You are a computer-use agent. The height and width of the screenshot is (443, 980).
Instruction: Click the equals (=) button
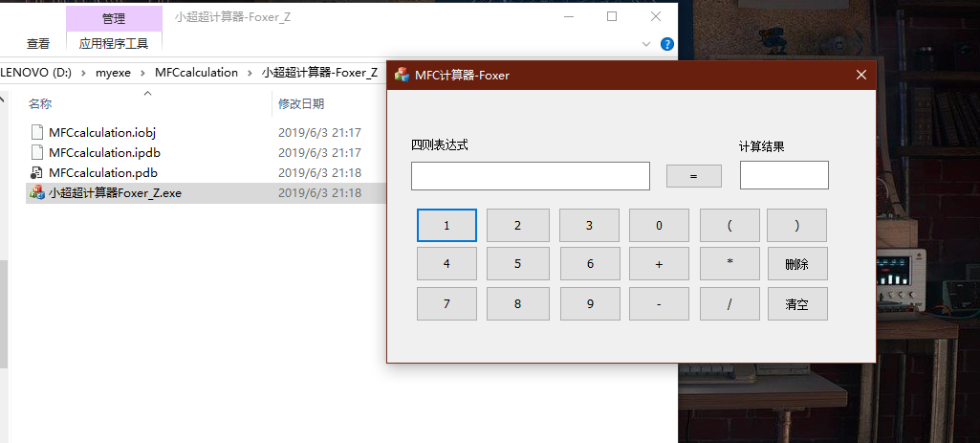pos(694,176)
